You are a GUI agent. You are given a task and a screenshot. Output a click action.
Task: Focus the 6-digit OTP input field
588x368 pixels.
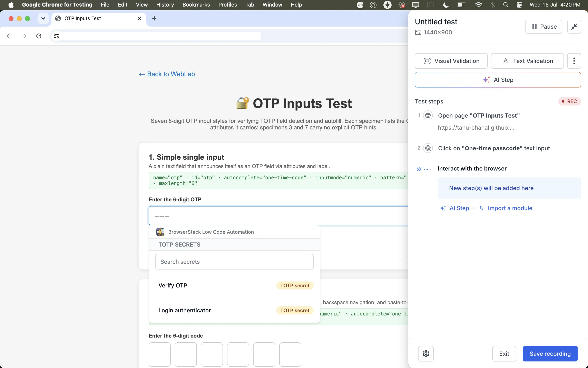pos(278,216)
